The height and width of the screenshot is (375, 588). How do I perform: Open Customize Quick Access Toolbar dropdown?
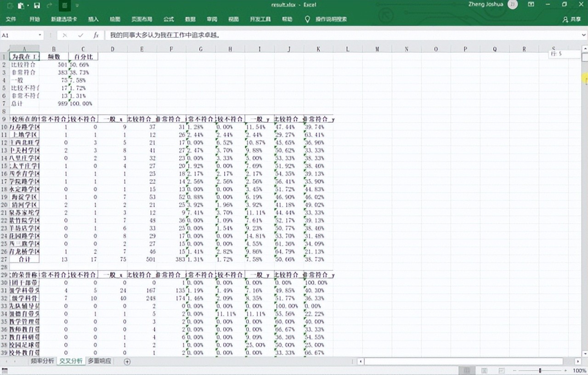point(77,6)
